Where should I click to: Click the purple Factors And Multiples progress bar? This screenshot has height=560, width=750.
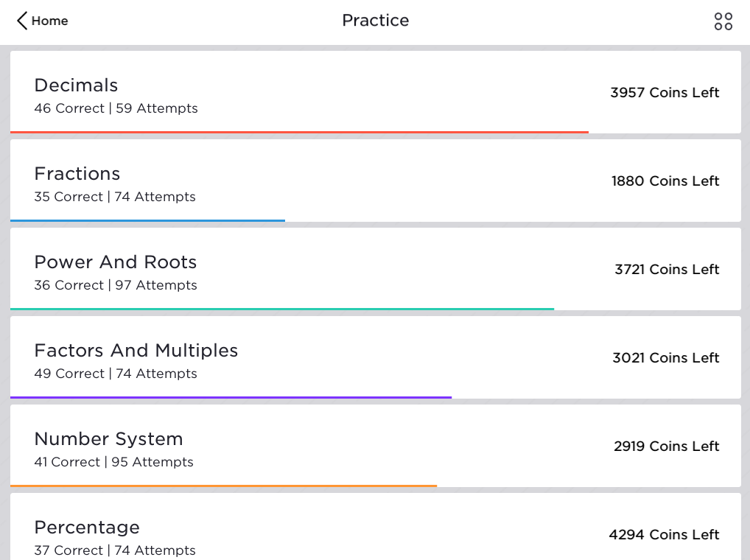pos(231,397)
